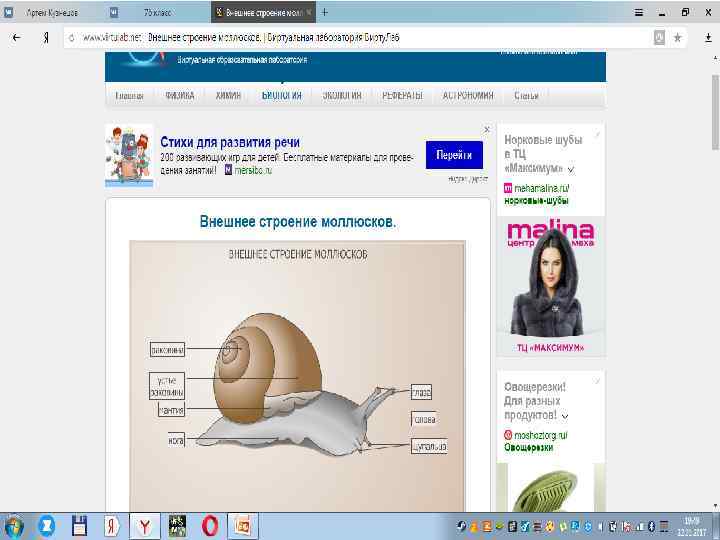Open downloads via the download arrow
The height and width of the screenshot is (540, 720).
point(708,38)
